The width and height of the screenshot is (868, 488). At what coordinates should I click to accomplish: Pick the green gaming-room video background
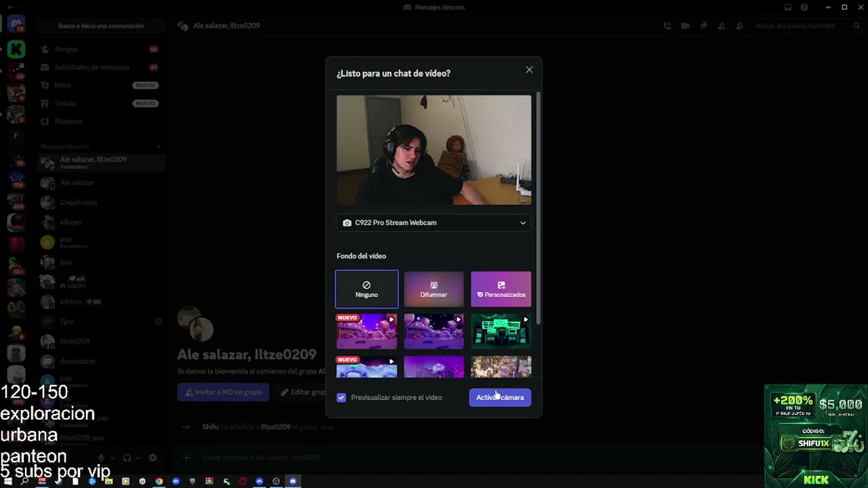(x=501, y=331)
